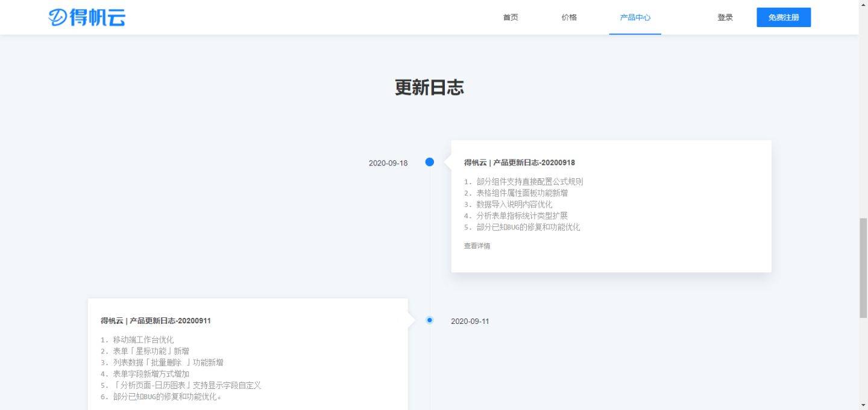Image resolution: width=868 pixels, height=410 pixels.
Task: Switch to the 产品中心 tab
Action: (635, 17)
